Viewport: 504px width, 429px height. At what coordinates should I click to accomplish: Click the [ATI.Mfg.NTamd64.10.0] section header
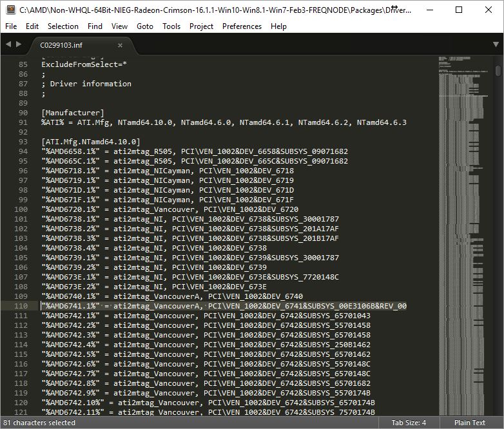click(91, 142)
